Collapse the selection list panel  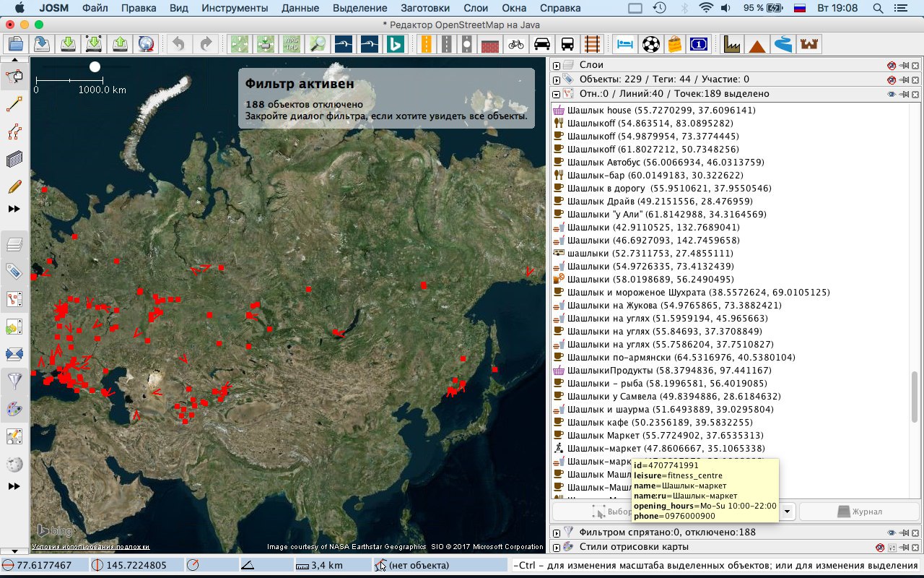(x=557, y=94)
